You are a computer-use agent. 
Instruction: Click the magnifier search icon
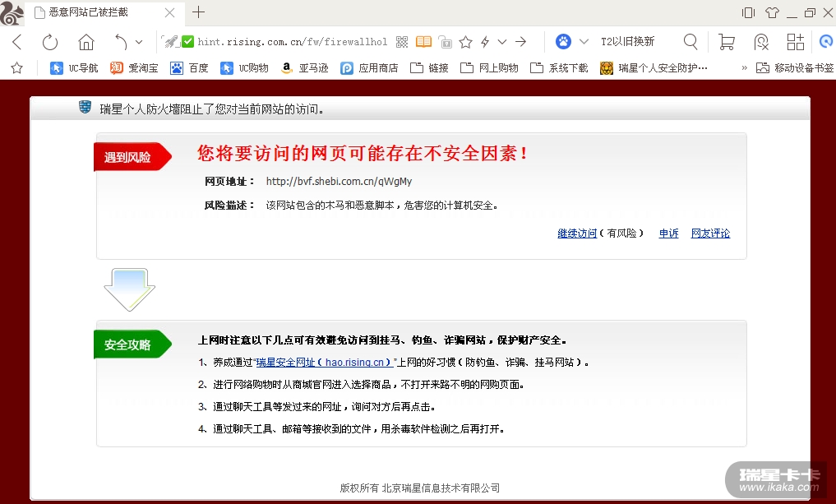coord(691,42)
